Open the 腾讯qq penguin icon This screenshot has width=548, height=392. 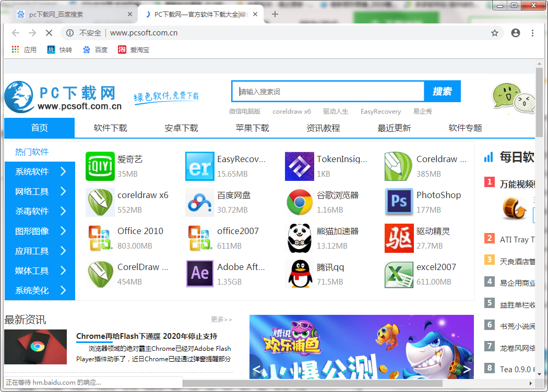300,274
